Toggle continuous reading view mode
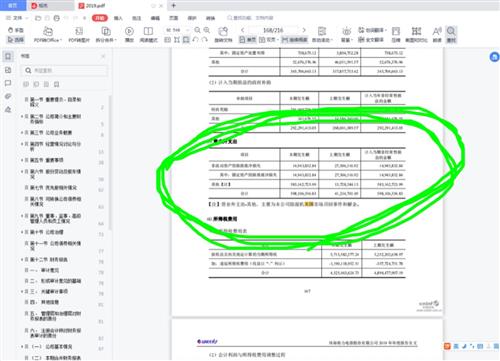 [x=295, y=40]
